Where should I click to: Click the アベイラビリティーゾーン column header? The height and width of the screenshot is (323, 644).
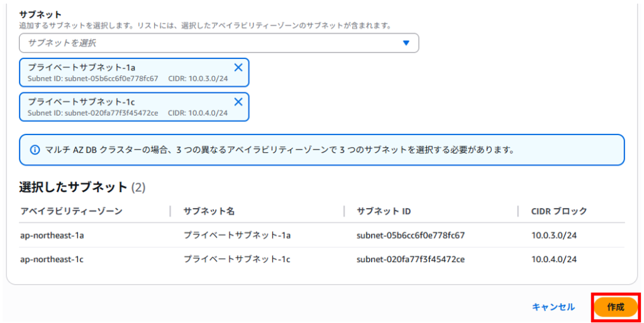[x=72, y=211]
